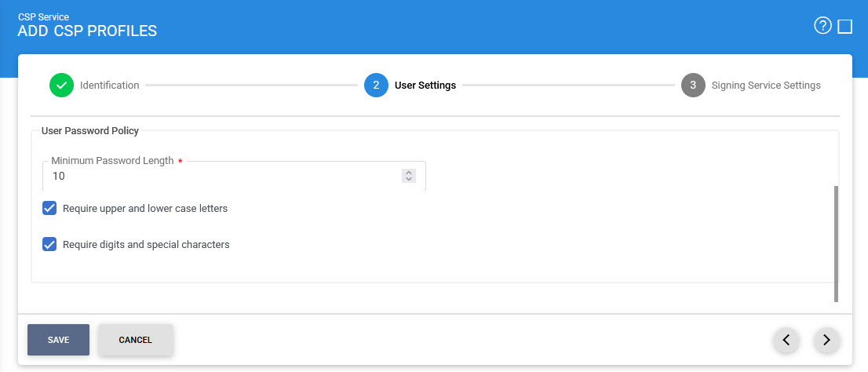Click the Minimum Password Length field
The image size is (868, 372).
pos(224,177)
